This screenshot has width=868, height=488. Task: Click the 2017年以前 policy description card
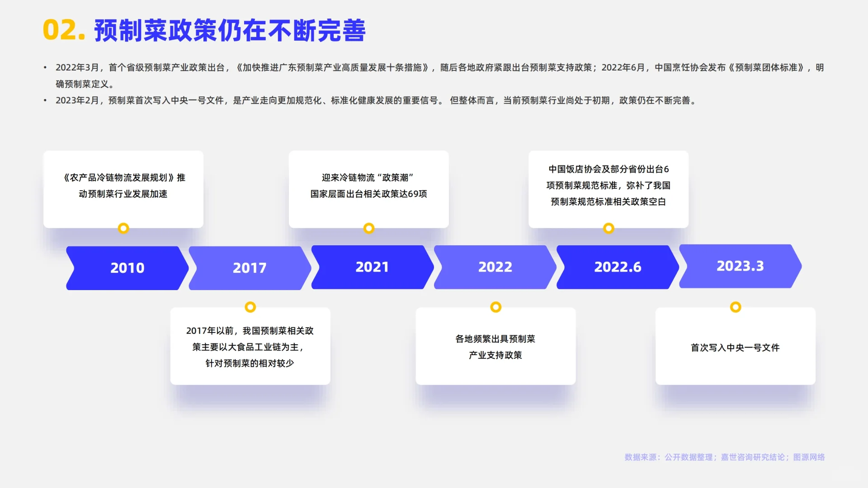point(250,347)
